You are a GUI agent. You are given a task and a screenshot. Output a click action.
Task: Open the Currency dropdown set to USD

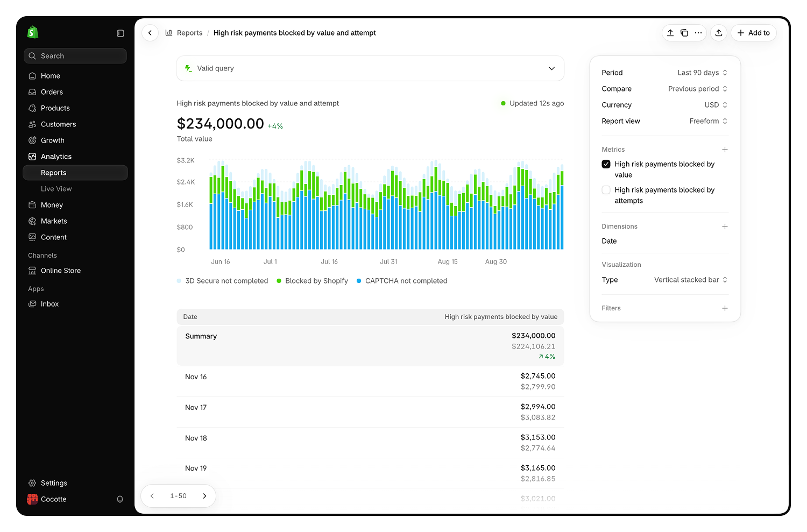[x=716, y=105]
